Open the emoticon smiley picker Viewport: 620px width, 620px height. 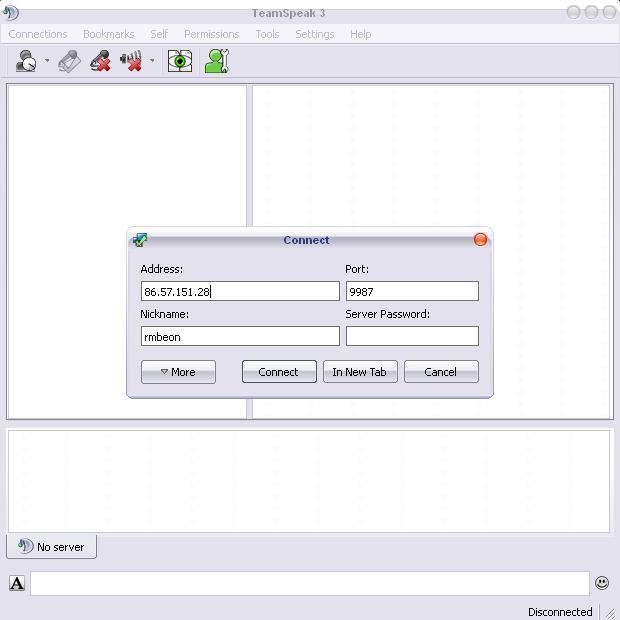coord(602,583)
